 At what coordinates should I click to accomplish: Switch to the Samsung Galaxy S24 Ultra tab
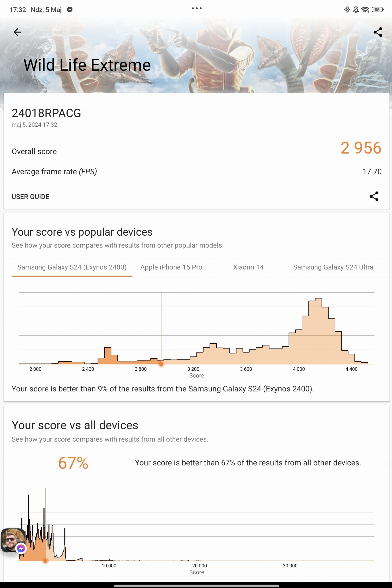(x=333, y=267)
